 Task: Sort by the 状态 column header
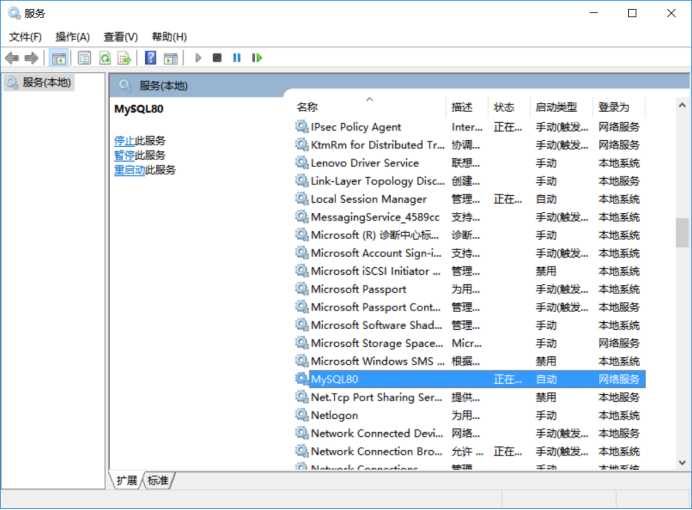click(510, 107)
